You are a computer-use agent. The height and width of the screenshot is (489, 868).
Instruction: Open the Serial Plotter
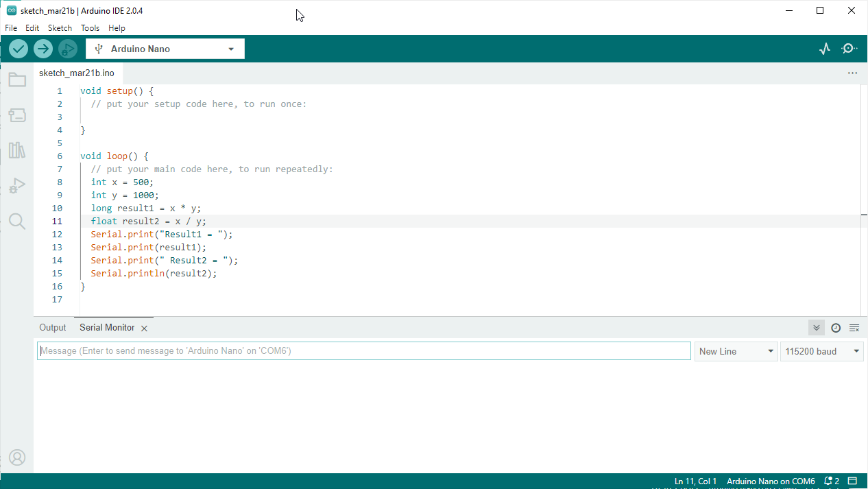825,49
